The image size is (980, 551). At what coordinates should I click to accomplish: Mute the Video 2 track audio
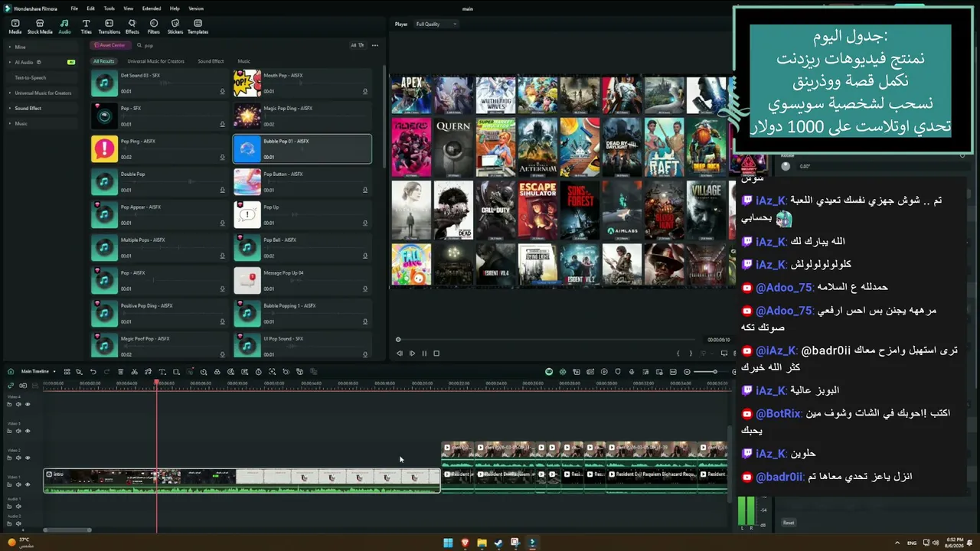click(x=18, y=458)
